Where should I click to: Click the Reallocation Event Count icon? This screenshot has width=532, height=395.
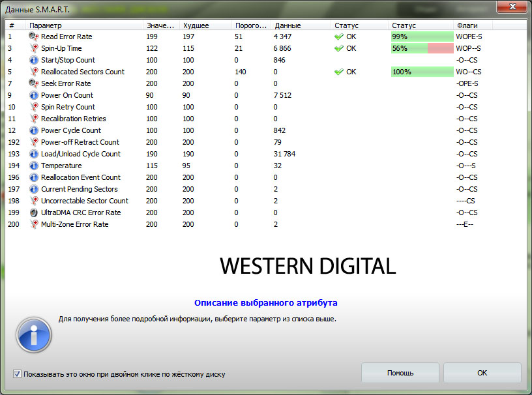(34, 177)
